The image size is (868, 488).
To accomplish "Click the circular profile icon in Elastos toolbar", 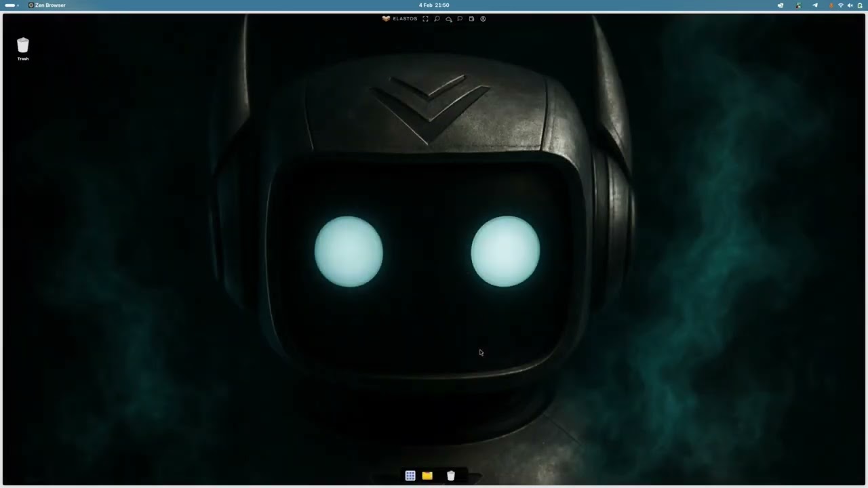I will coord(483,19).
